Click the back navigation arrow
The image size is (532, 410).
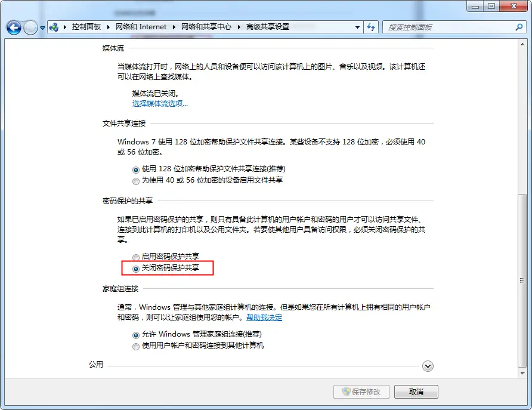point(13,27)
